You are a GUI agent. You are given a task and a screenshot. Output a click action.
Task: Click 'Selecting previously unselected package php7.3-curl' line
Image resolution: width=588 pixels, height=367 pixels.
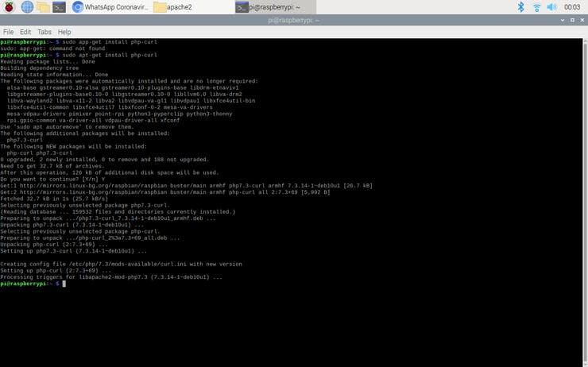pos(85,206)
